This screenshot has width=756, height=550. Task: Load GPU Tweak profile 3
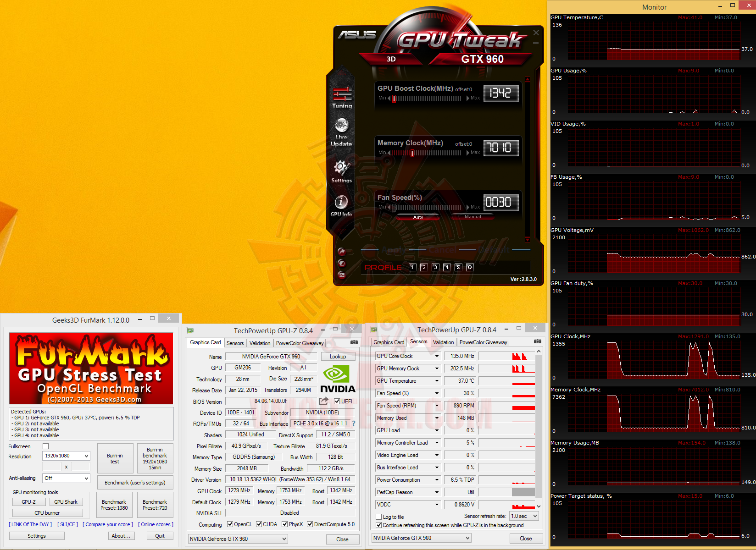pos(435,267)
